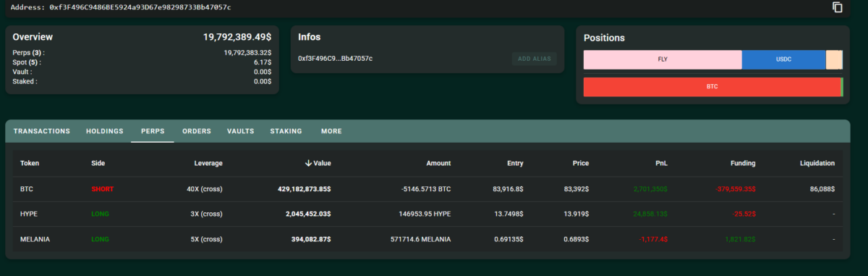Open the Vaults tab
868x276 pixels.
[240, 131]
